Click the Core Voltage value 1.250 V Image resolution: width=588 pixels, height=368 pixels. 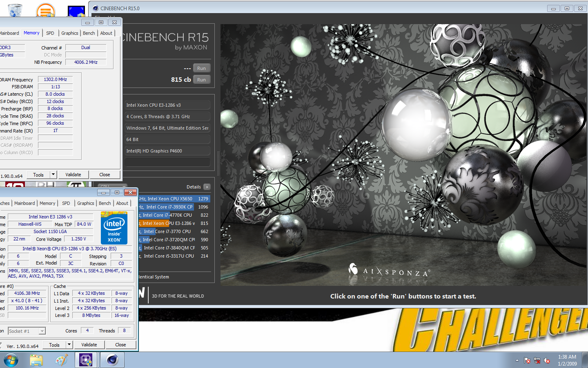pyautogui.click(x=79, y=239)
